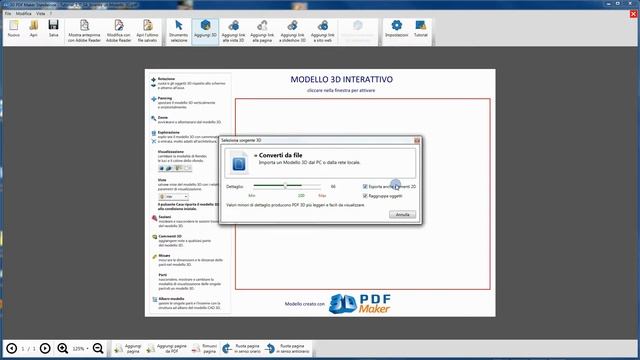Open the view selection combo box on page
This screenshot has width=640, height=360.
point(173,197)
